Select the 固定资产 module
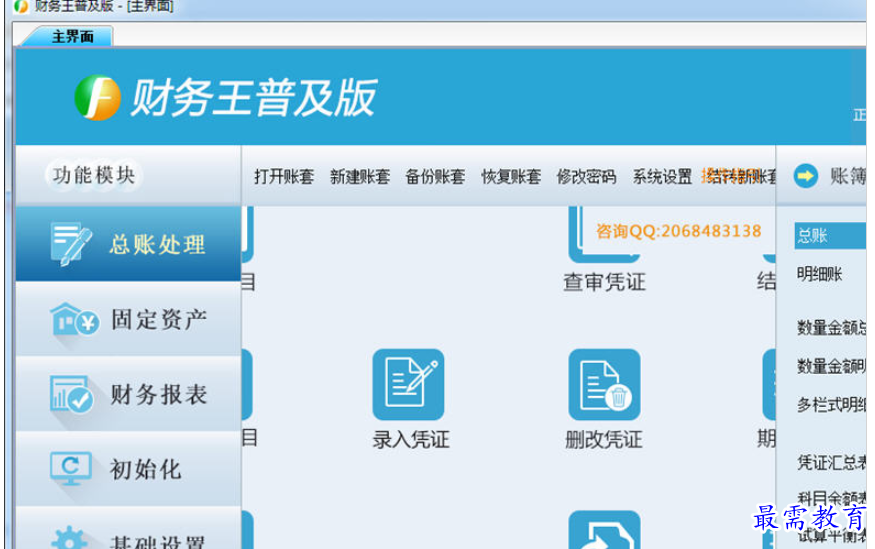875x549 pixels. (x=128, y=319)
